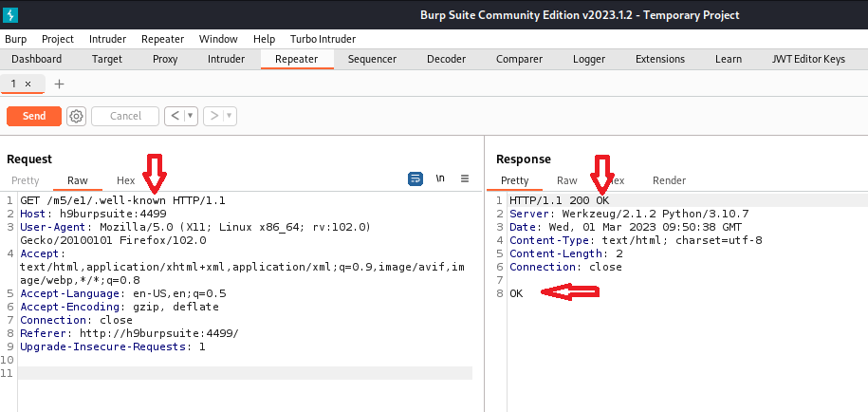Go to next request with forward arrow
The width and height of the screenshot is (868, 412).
213,116
